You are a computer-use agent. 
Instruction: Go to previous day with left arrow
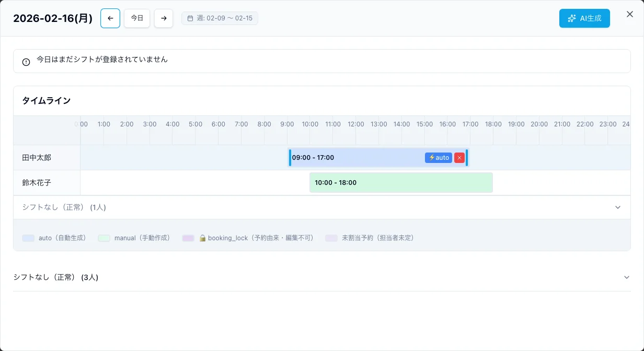[110, 18]
